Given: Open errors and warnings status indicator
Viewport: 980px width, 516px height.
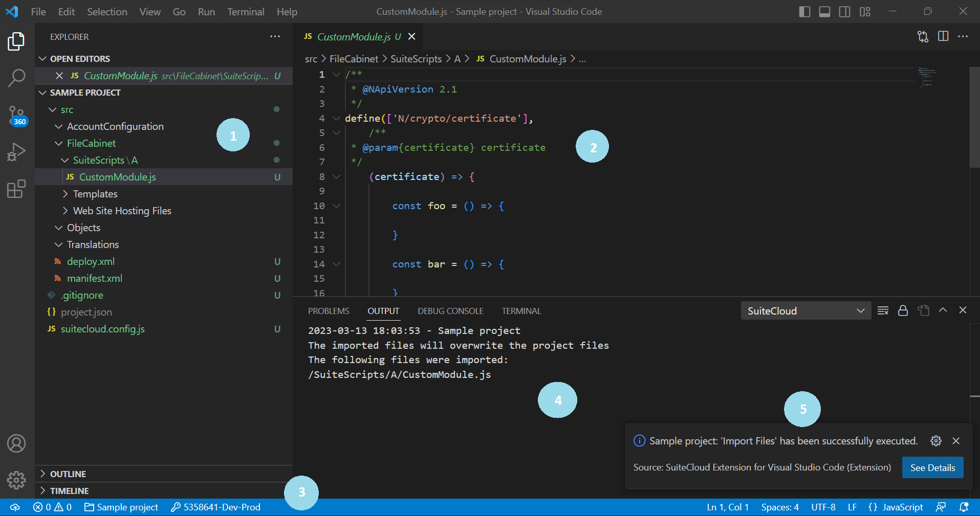Looking at the screenshot, I should 53,507.
